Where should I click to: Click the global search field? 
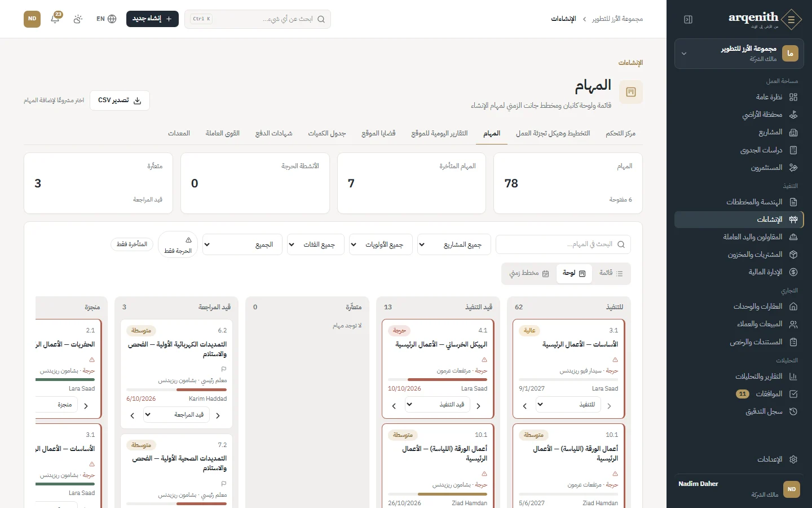pyautogui.click(x=258, y=19)
